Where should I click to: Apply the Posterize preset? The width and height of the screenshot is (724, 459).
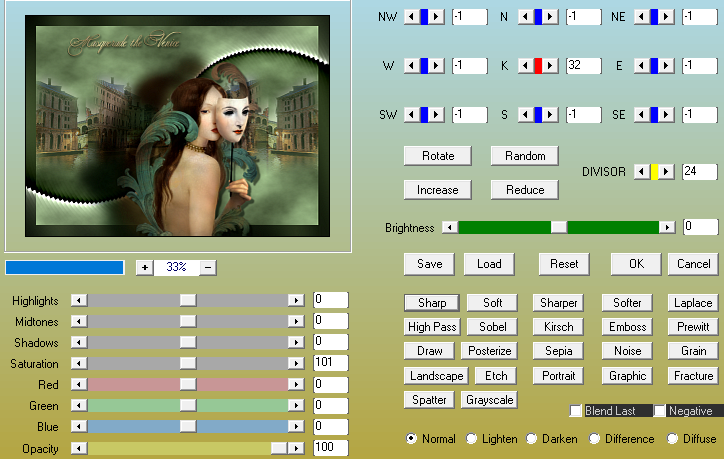click(489, 351)
